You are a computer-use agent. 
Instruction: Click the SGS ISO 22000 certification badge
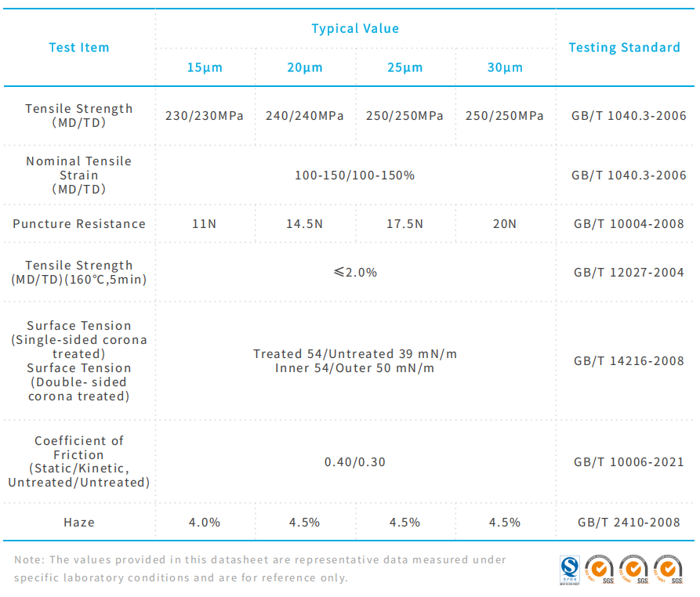click(x=633, y=570)
